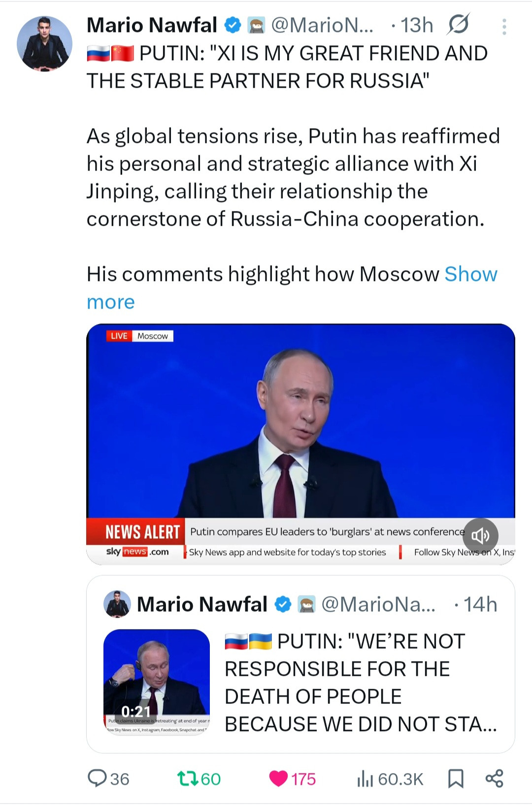Viewport: 532px width, 810px height.
Task: Expand tweet text with Show more
Action: 470,275
